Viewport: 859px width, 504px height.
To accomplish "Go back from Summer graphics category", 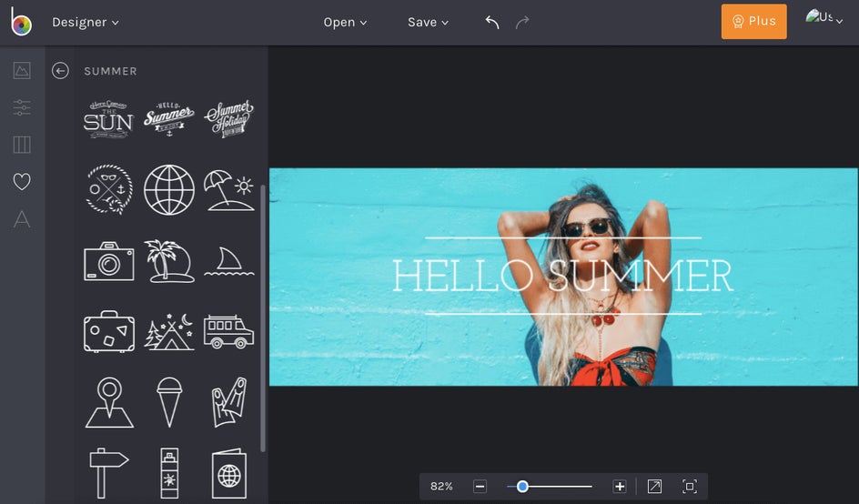I will click(60, 71).
